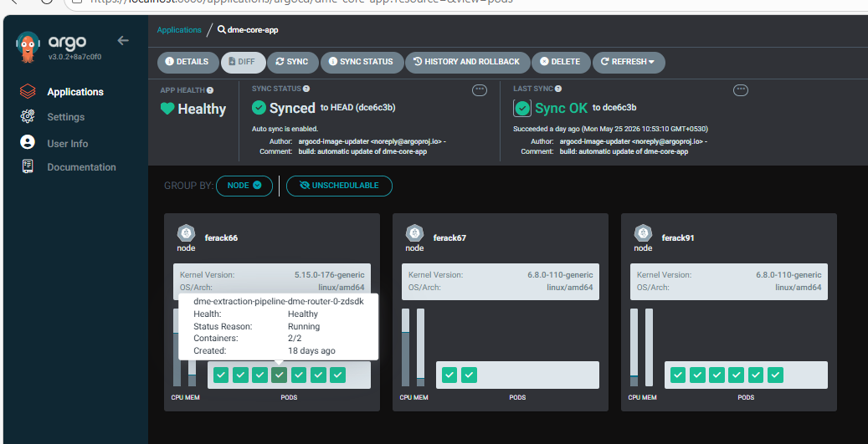Viewport: 868px width, 444px height.
Task: Click the ferack91 node icon
Action: click(643, 233)
